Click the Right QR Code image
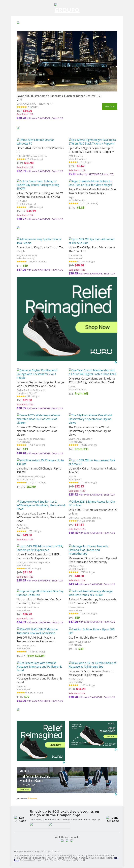Screen dimensions: 134x868 113,819
